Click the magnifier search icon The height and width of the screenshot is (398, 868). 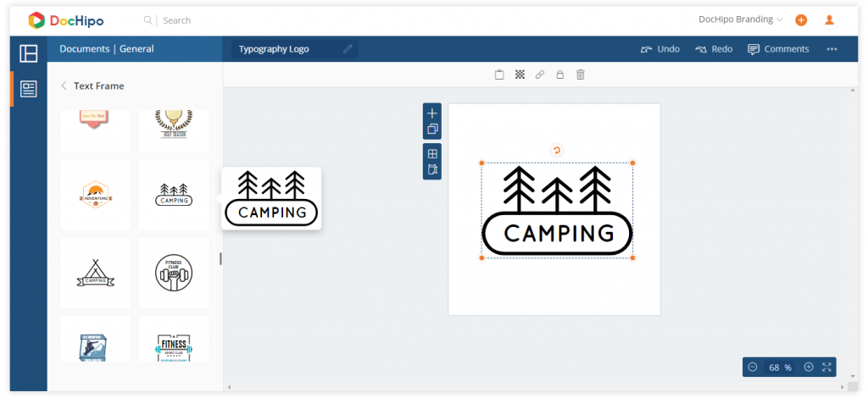[147, 20]
